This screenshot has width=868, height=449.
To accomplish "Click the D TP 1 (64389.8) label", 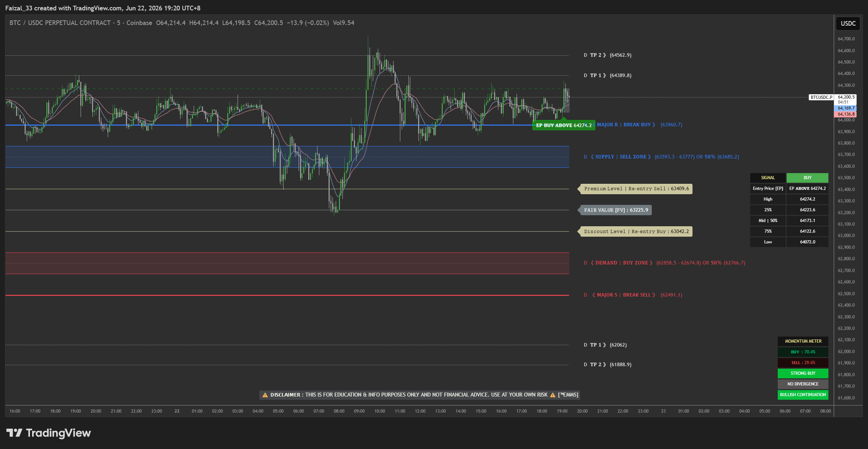I will point(608,76).
